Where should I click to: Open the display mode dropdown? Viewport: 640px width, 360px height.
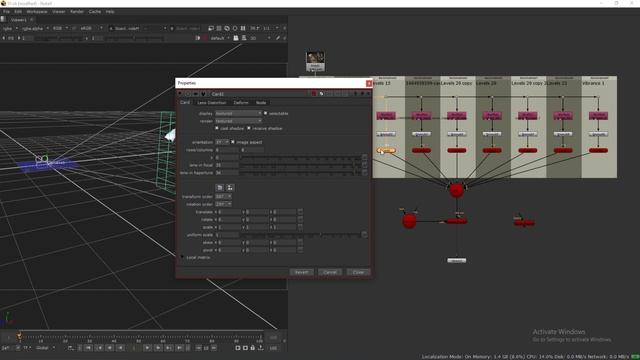click(x=238, y=113)
